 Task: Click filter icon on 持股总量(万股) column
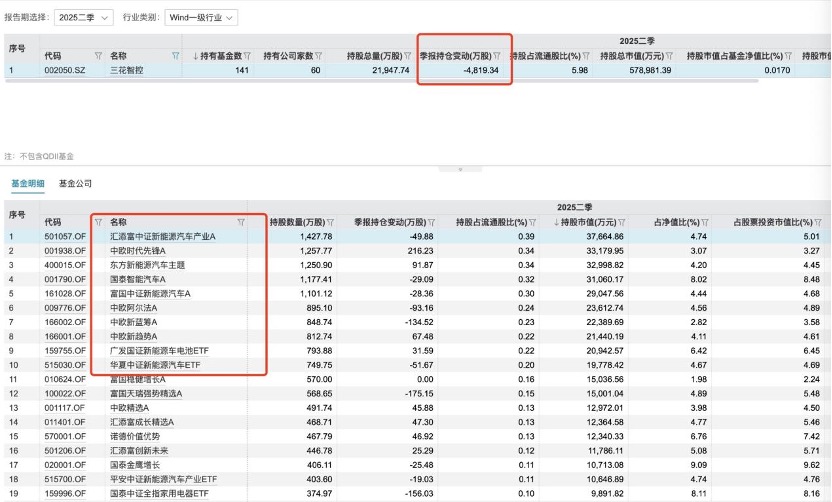coord(405,56)
